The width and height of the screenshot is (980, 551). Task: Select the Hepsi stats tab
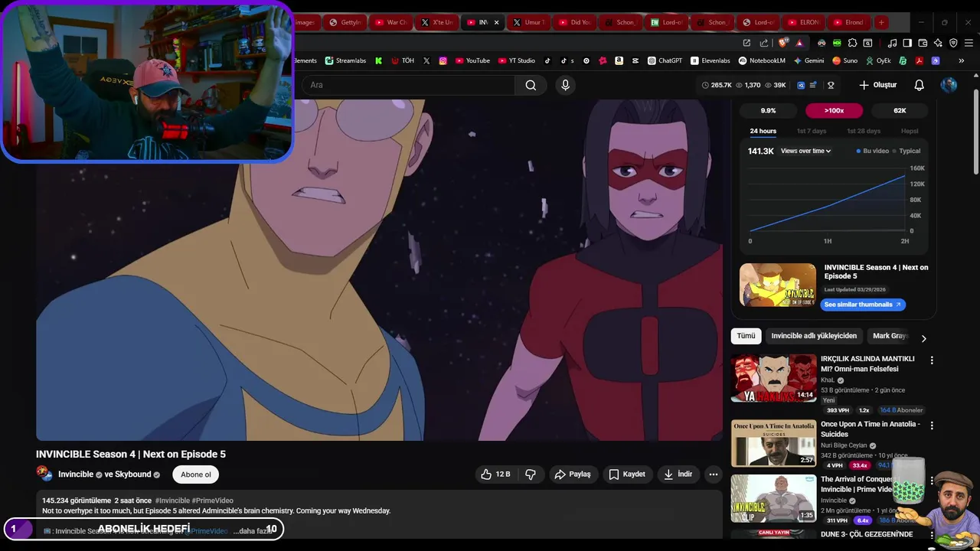(910, 131)
